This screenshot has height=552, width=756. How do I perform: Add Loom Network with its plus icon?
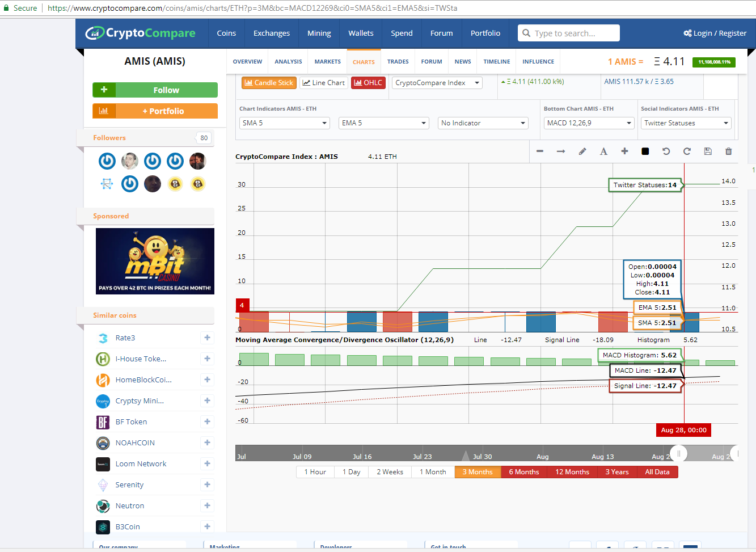207,463
